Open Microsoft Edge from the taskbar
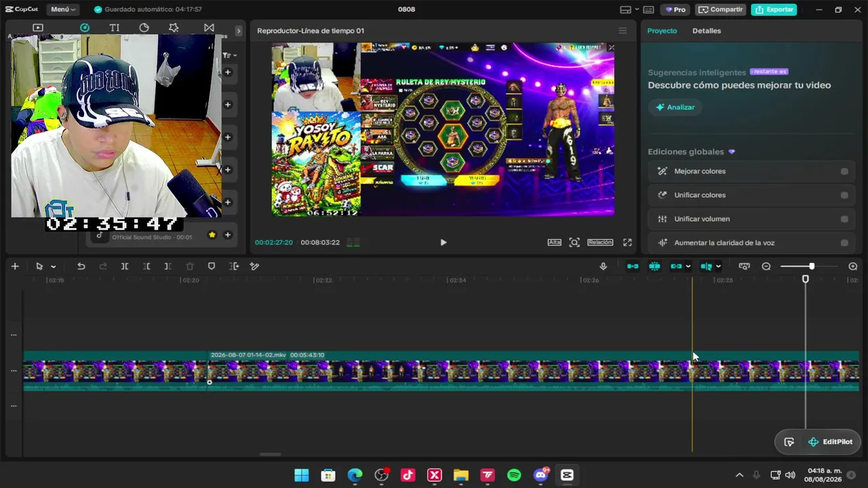The width and height of the screenshot is (868, 488). [355, 475]
